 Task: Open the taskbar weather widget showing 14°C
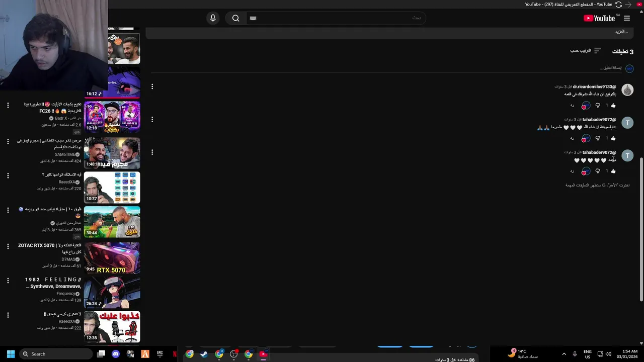click(x=523, y=354)
